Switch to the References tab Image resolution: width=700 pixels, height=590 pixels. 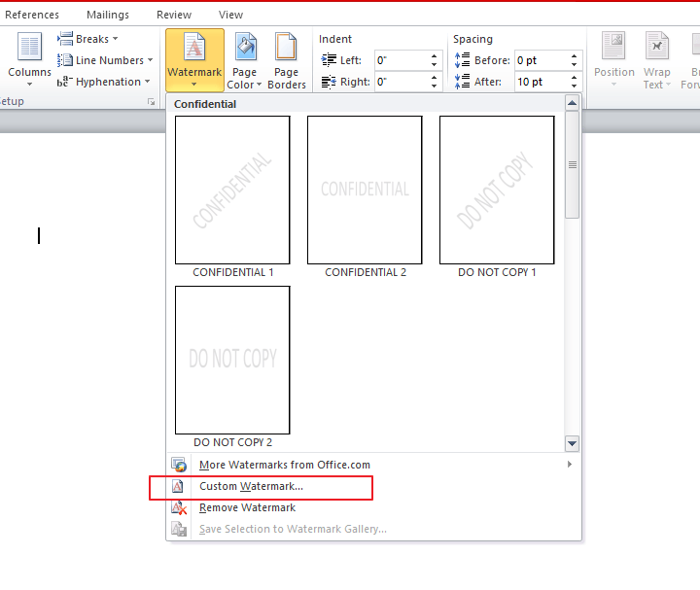[x=32, y=15]
